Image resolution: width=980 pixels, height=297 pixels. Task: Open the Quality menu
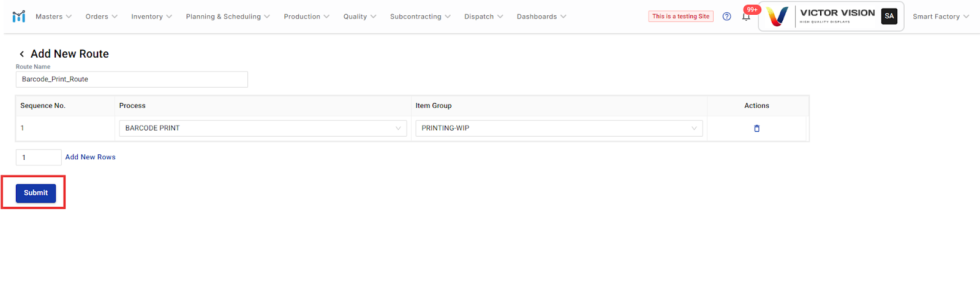click(360, 17)
